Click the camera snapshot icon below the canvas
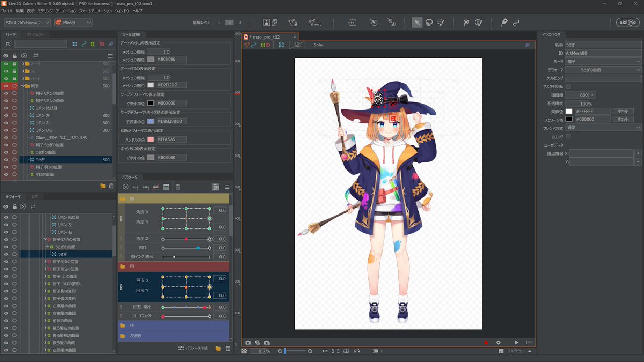This screenshot has width=644, height=362. pos(247,342)
